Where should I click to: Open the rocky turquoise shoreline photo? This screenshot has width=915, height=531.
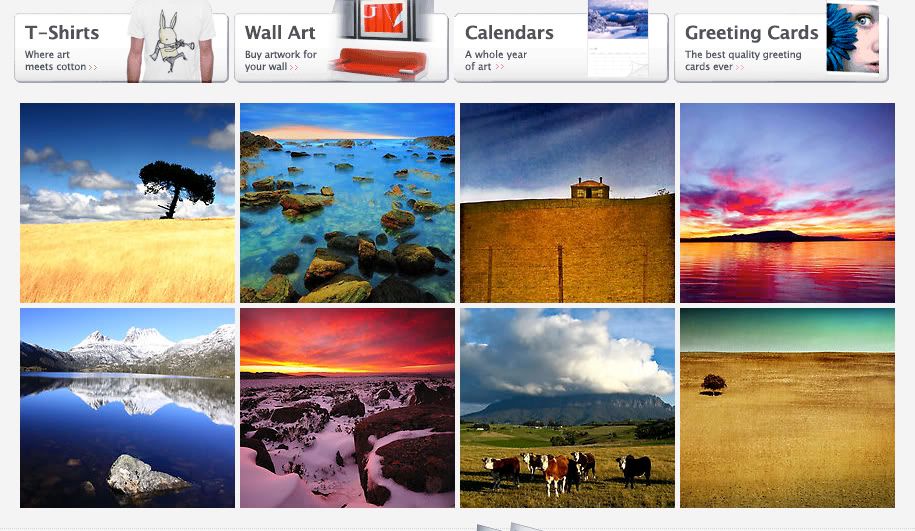pos(347,203)
